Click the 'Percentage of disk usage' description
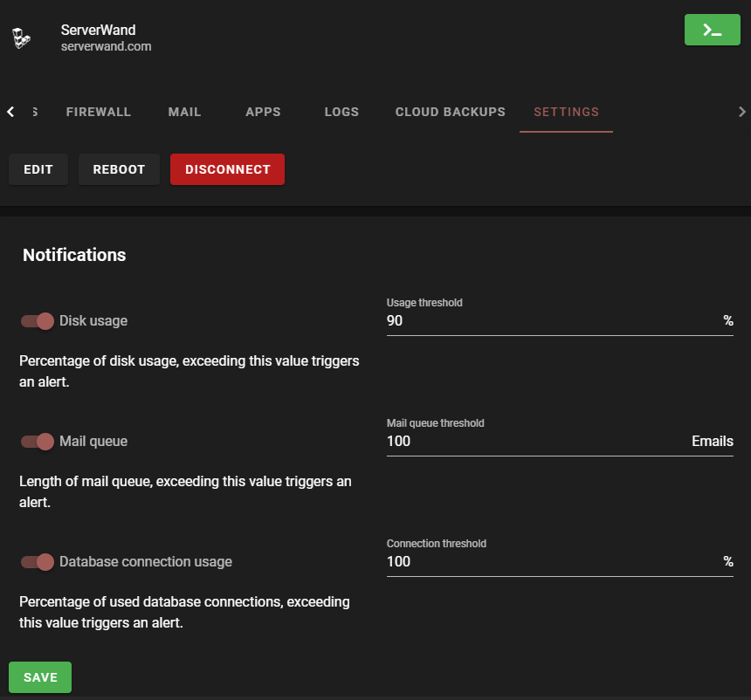 tap(189, 371)
